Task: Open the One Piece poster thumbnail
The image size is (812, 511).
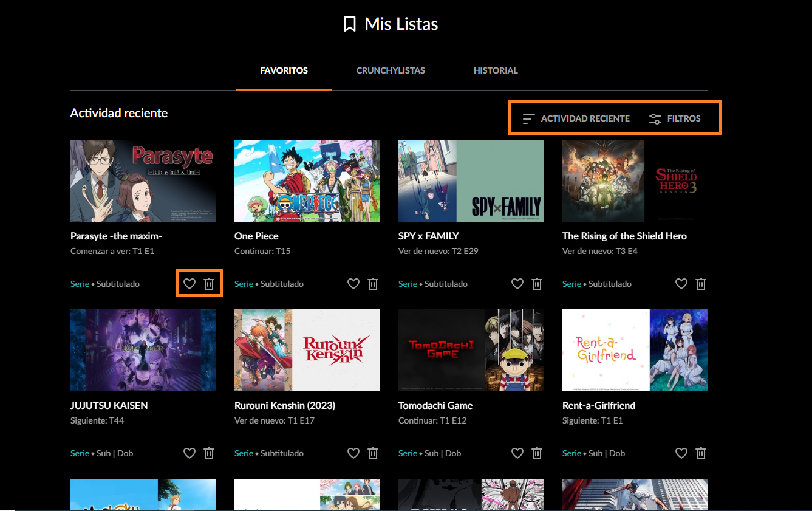Action: (x=307, y=180)
